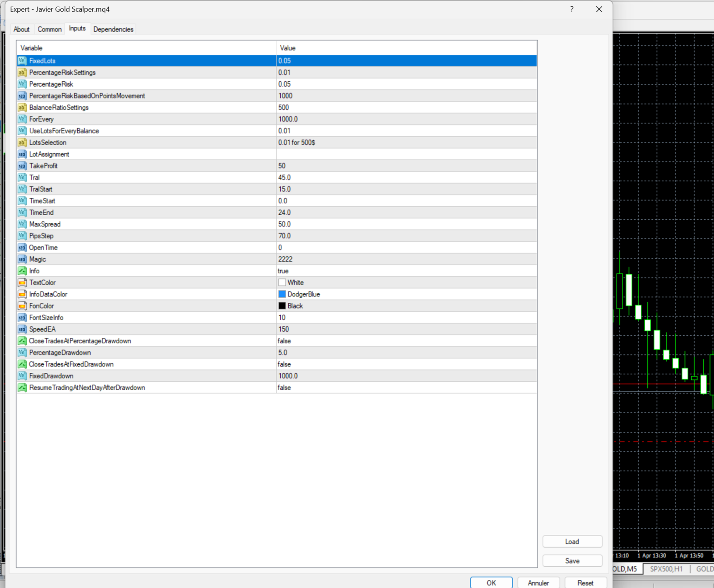Screen dimensions: 714x588
Task: Switch to the Common tab
Action: point(50,29)
